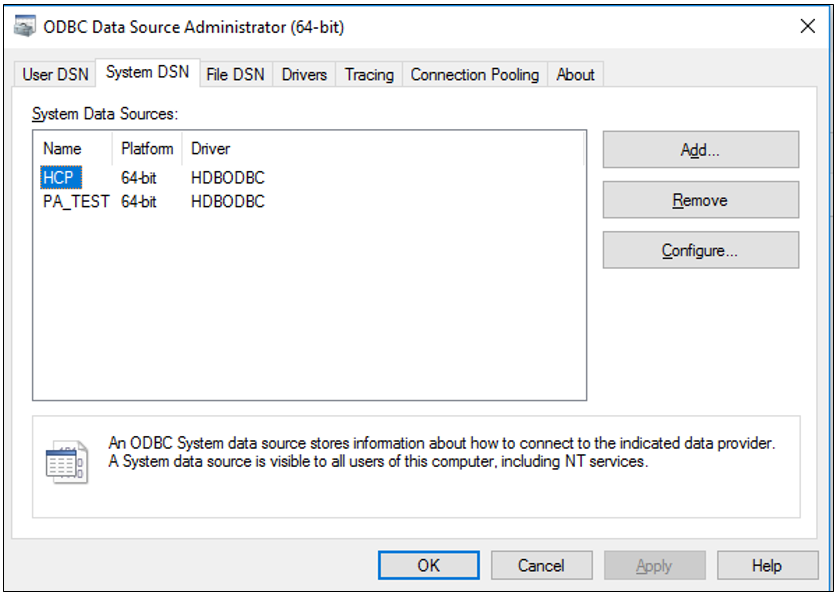Select the System DSN tab

147,73
